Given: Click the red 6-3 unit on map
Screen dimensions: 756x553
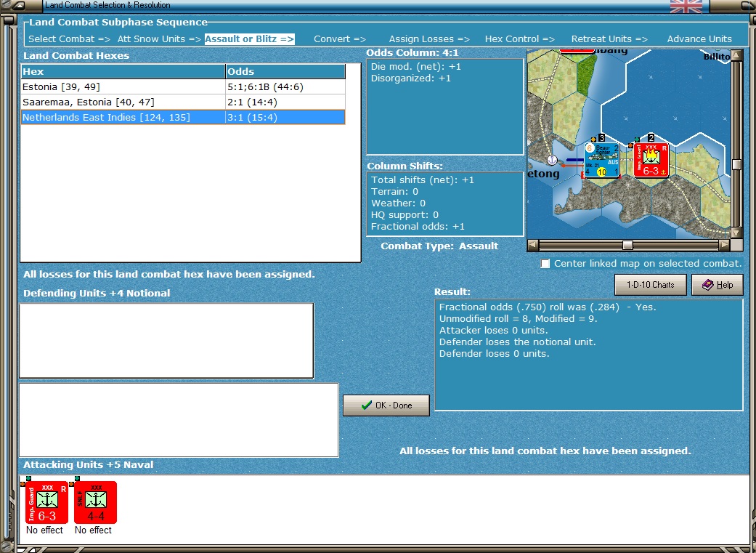Looking at the screenshot, I should pyautogui.click(x=651, y=160).
